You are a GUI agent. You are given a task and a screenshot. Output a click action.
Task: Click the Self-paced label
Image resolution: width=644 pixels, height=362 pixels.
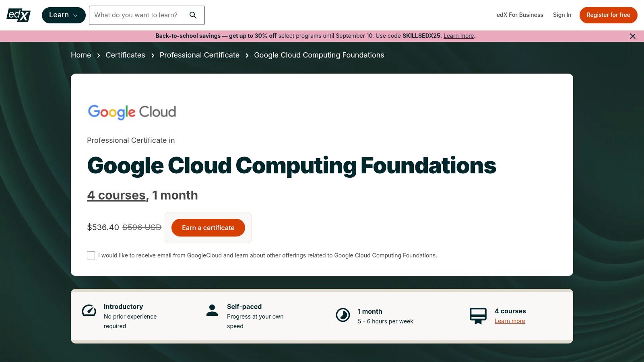[x=244, y=306]
